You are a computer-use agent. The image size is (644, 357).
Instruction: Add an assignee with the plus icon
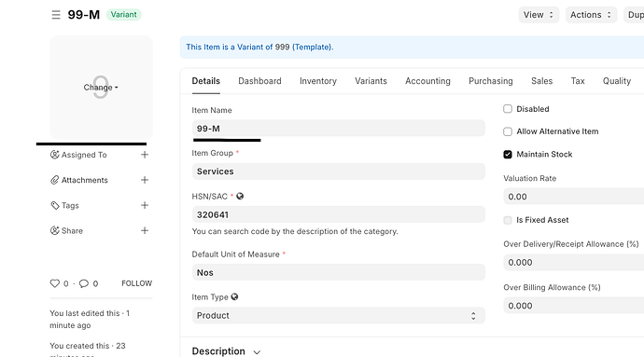pyautogui.click(x=145, y=155)
